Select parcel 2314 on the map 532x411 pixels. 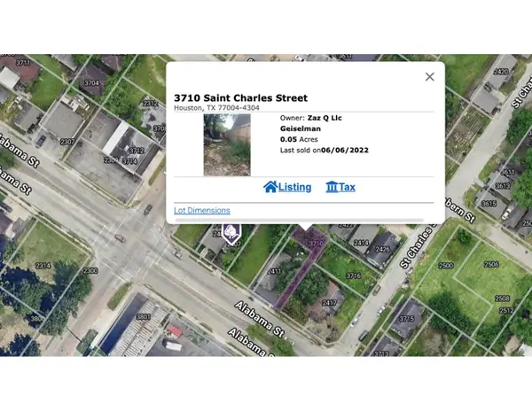pos(43,265)
